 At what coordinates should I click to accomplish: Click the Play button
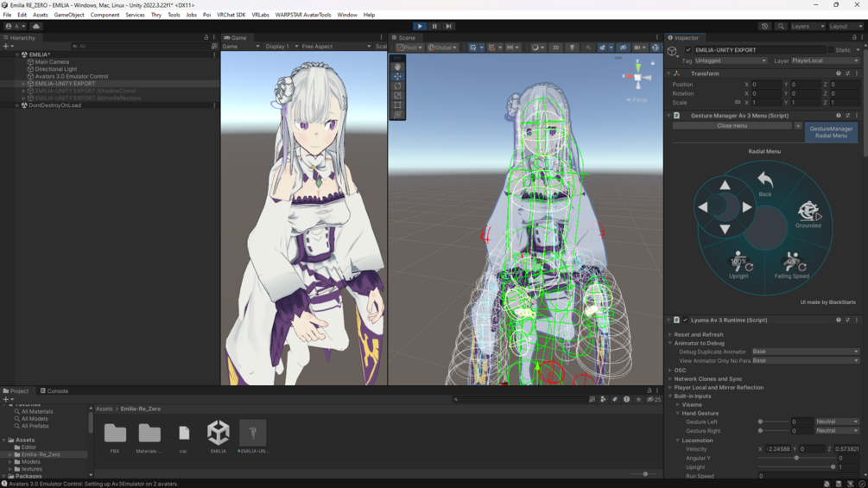click(420, 26)
